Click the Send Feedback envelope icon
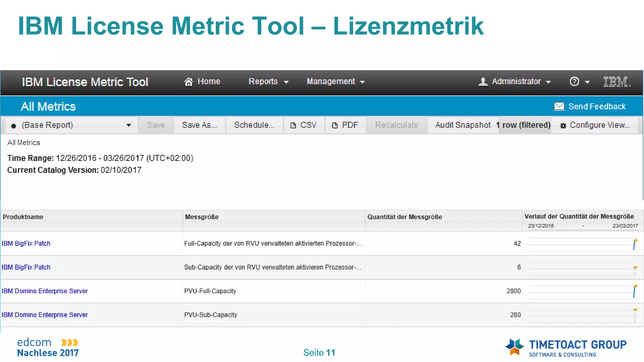Viewport: 644px width, 362px height. tap(559, 107)
